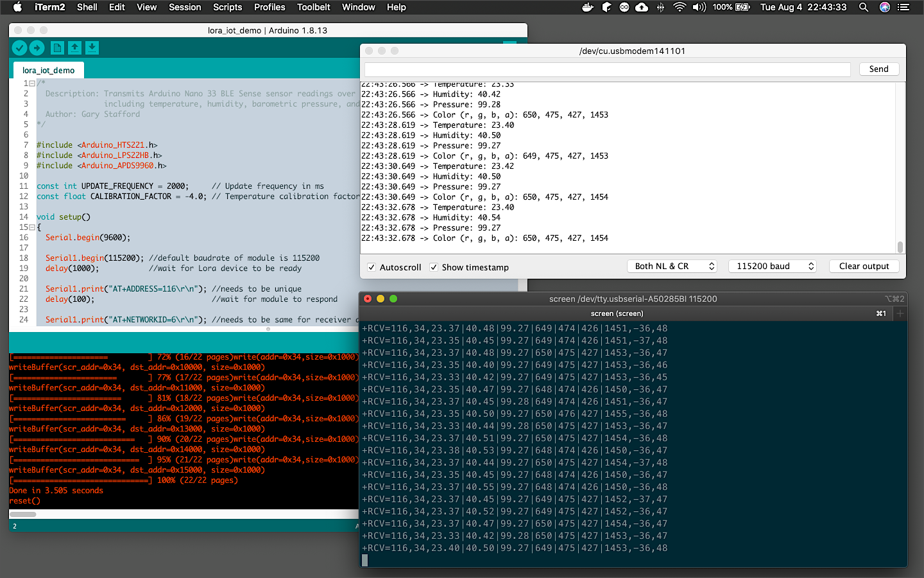Open the Apple menu
The height and width of the screenshot is (578, 924).
17,7
